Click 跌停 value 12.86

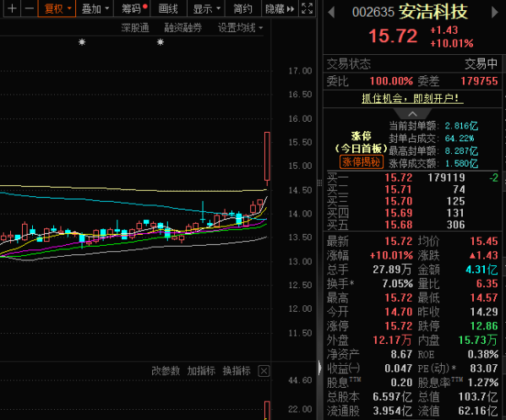pyautogui.click(x=484, y=325)
